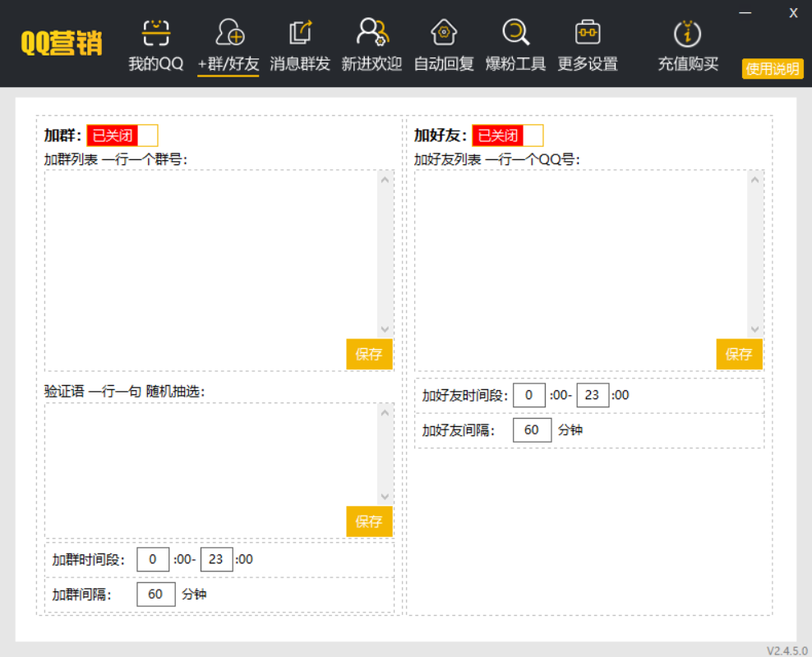812x657 pixels.
Task: Open the 自动回复 house icon
Action: click(444, 32)
